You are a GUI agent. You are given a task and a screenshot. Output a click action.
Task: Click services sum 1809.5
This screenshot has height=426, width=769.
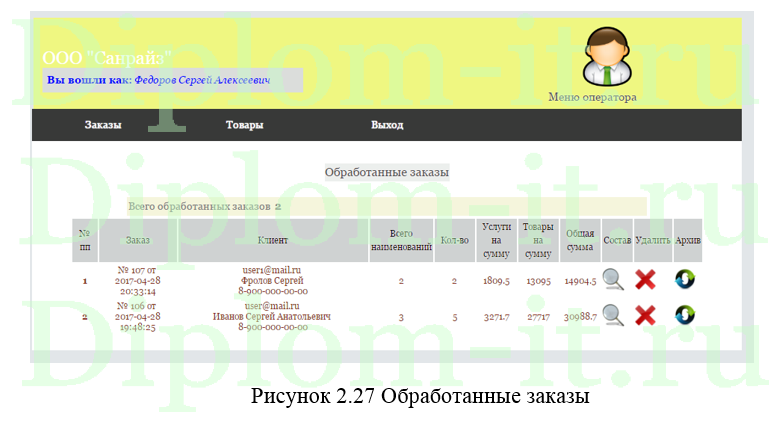(x=496, y=281)
